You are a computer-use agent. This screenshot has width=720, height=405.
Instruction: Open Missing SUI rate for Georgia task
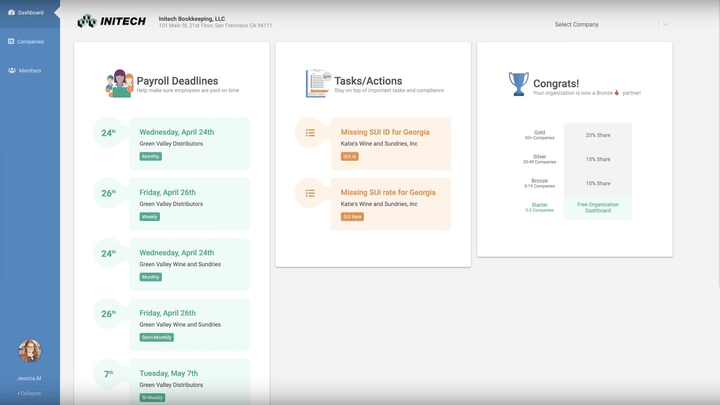tap(388, 192)
